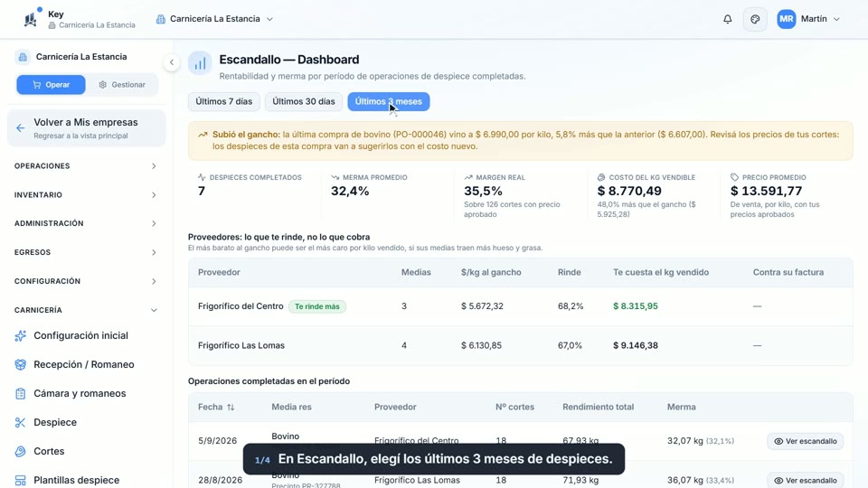Click the Cámara y romaneos clipboard icon
Screen dimensions: 868x488
pyautogui.click(x=21, y=393)
